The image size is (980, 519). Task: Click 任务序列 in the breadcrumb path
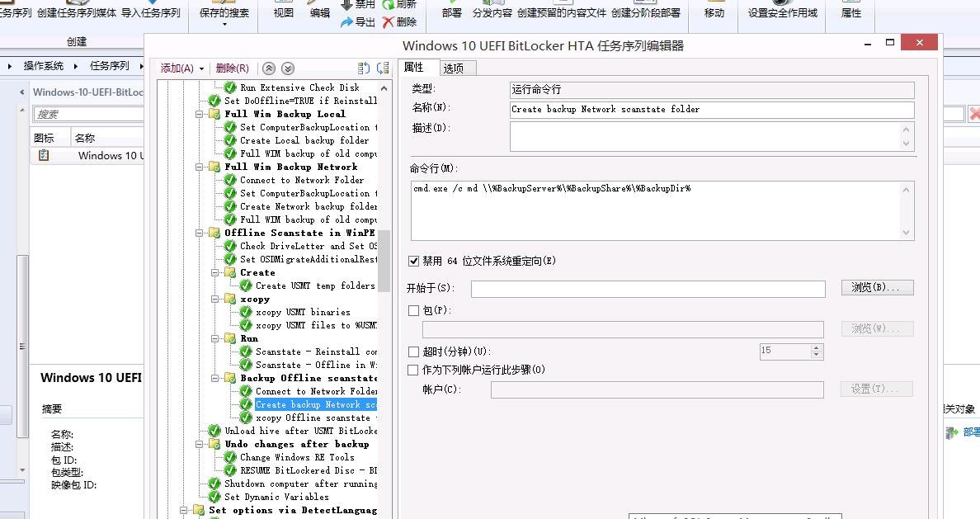(110, 66)
